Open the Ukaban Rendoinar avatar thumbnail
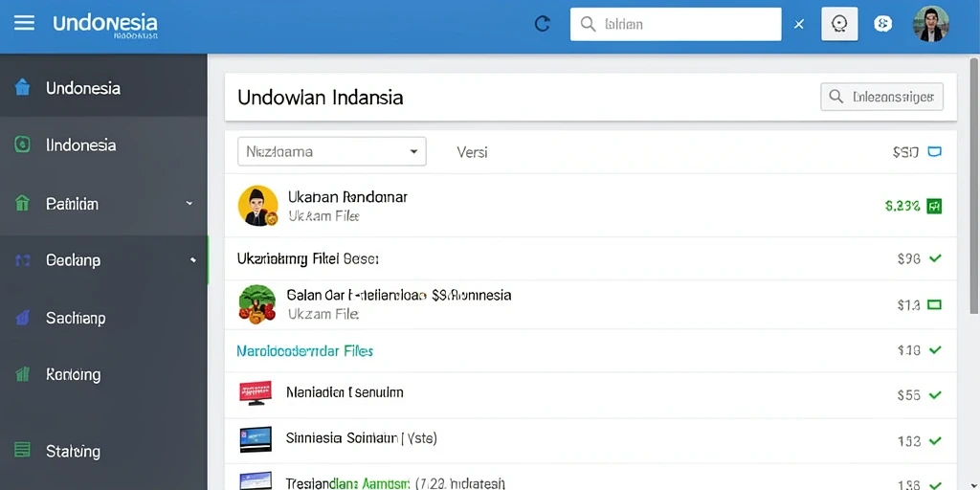 coord(258,206)
